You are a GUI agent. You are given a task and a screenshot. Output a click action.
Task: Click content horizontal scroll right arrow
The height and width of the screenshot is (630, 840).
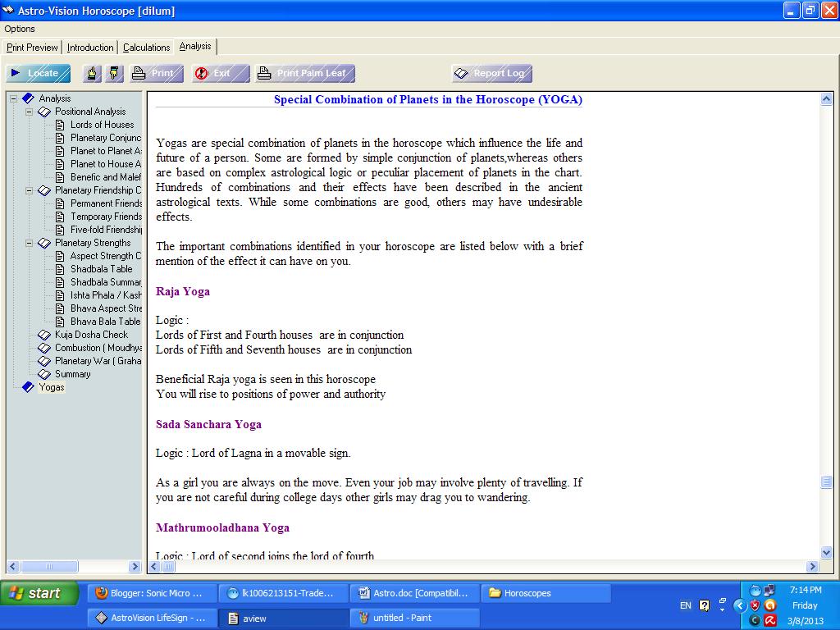pyautogui.click(x=813, y=566)
